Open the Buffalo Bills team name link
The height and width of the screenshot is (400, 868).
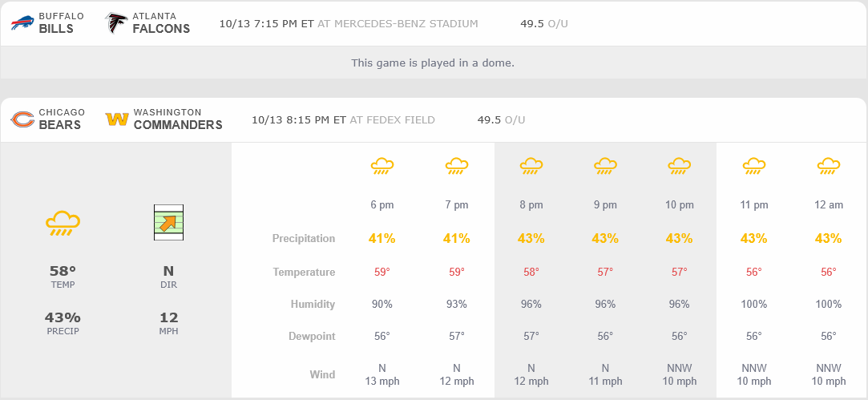[56, 23]
